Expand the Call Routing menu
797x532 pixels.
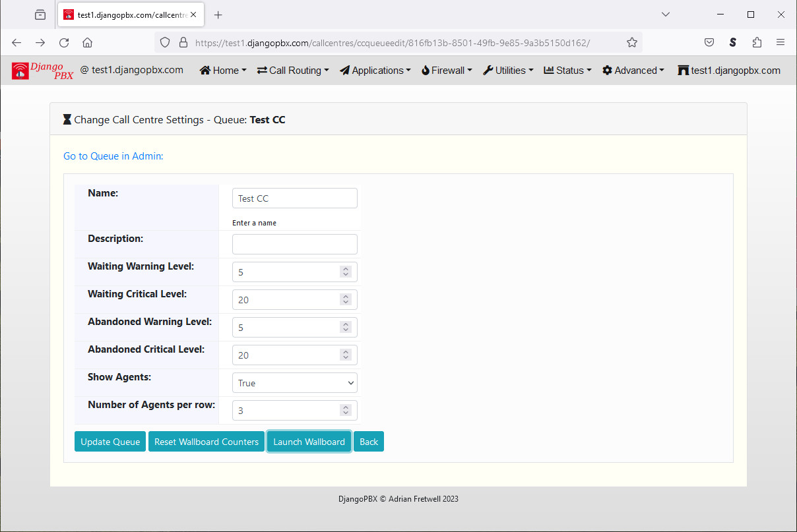point(292,71)
